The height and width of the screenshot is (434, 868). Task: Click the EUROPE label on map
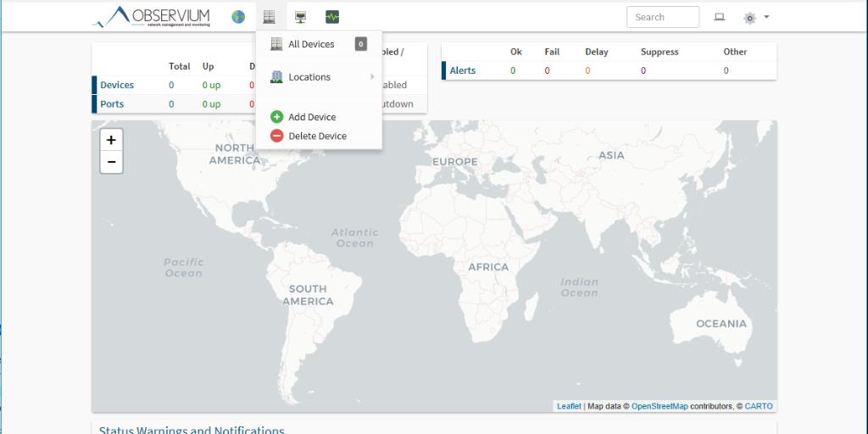[454, 162]
